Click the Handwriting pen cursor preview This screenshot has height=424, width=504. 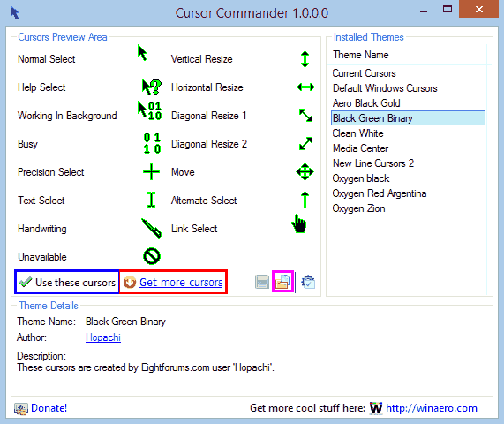[x=152, y=228]
